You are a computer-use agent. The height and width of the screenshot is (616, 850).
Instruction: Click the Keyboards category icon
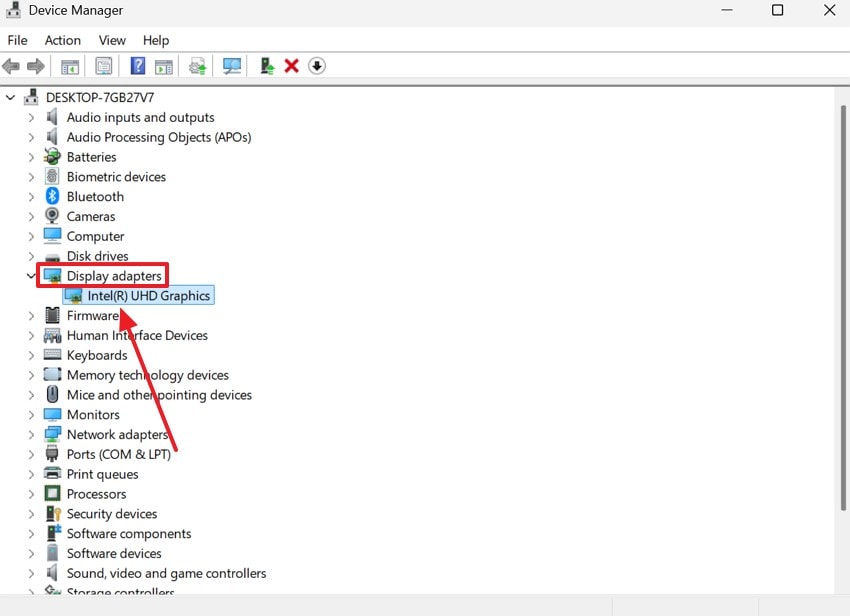52,355
